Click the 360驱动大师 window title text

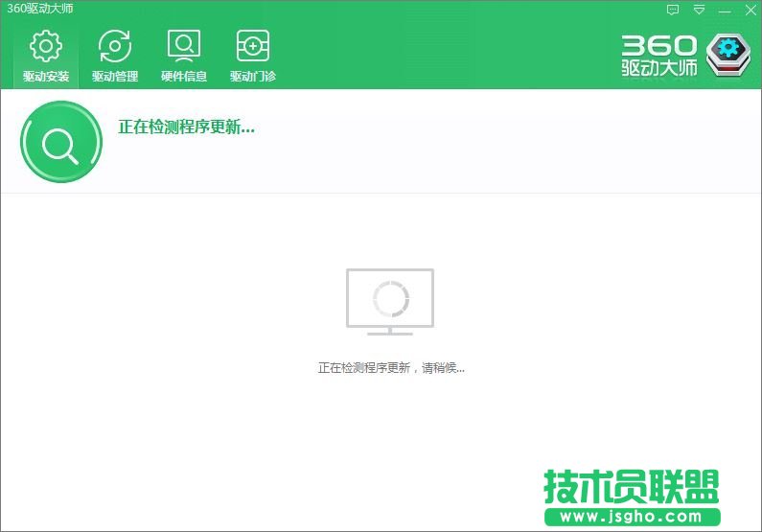(40, 9)
